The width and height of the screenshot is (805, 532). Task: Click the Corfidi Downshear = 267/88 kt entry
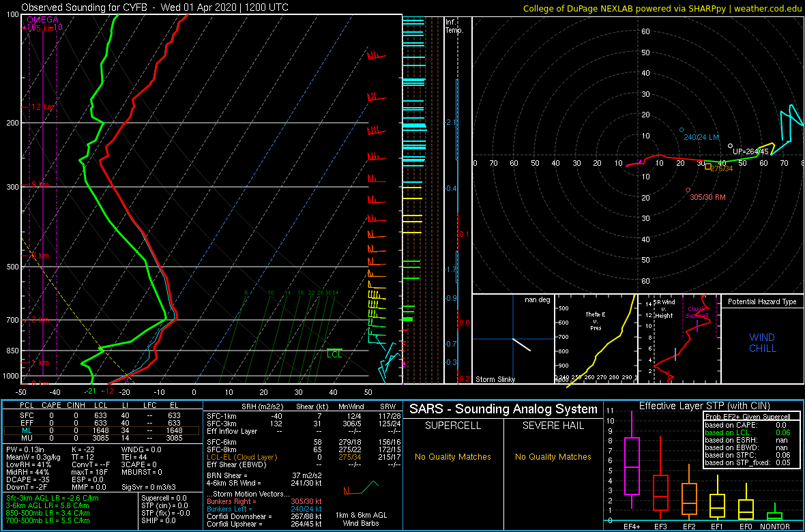pyautogui.click(x=265, y=516)
